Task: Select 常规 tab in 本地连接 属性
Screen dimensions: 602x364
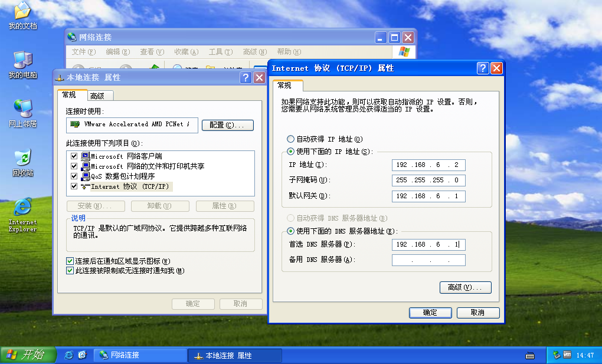Action: (72, 95)
